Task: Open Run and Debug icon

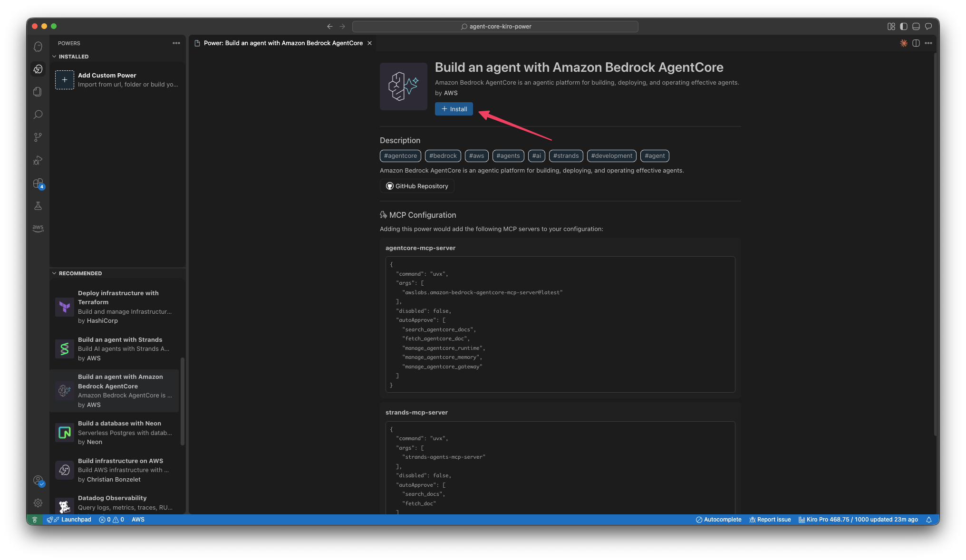Action: pos(38,160)
